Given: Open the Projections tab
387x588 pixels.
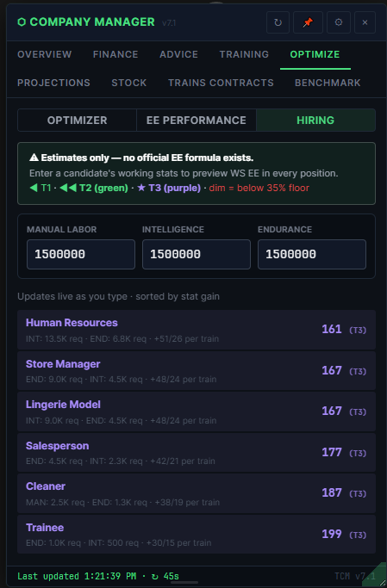Looking at the screenshot, I should (53, 83).
